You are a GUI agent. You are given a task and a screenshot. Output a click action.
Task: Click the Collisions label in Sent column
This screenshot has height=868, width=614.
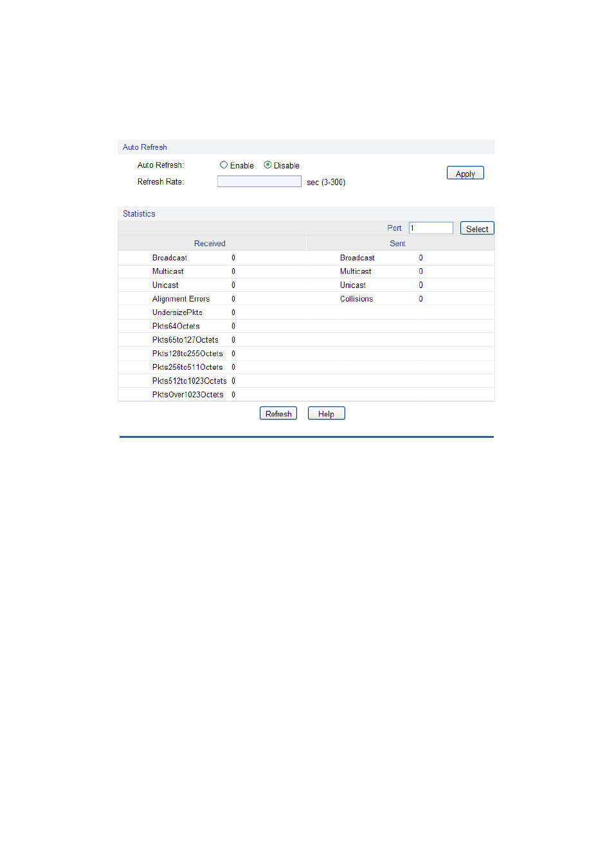356,299
